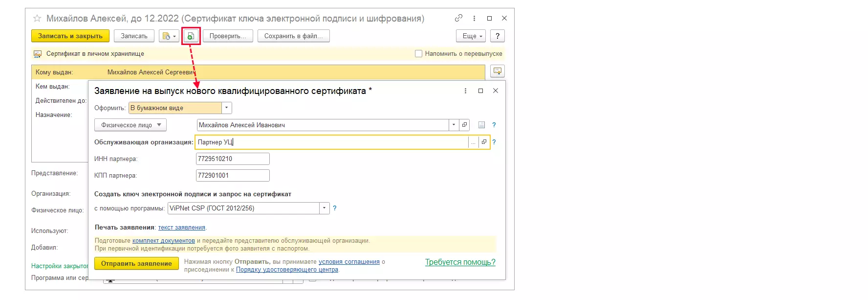This screenshot has height=300, width=868.
Task: Click the applicant details document icon
Action: pyautogui.click(x=481, y=125)
